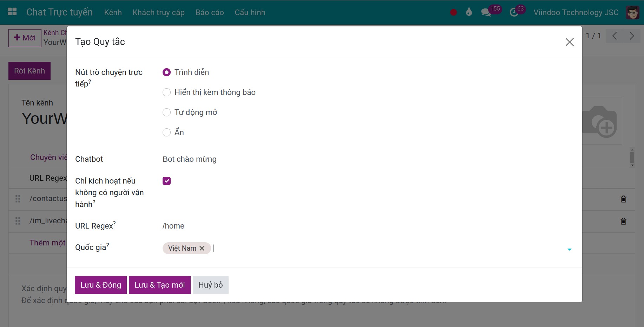Viewport: 644px width, 327px height.
Task: Click the 'Lưu & Đóng' button
Action: click(101, 285)
